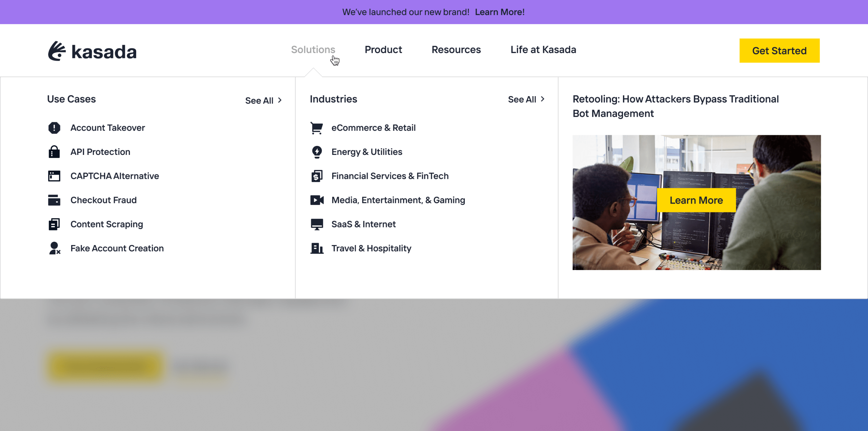Expand See All under Use Cases

(263, 100)
